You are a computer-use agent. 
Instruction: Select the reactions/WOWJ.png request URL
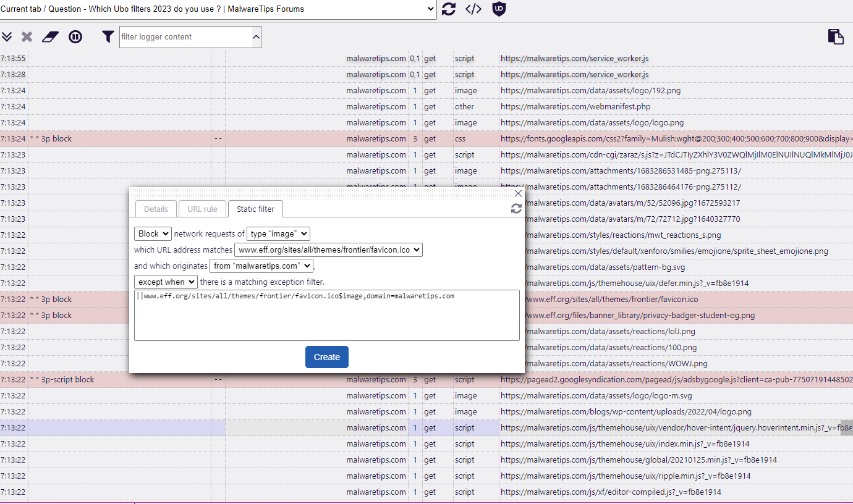pyautogui.click(x=617, y=364)
